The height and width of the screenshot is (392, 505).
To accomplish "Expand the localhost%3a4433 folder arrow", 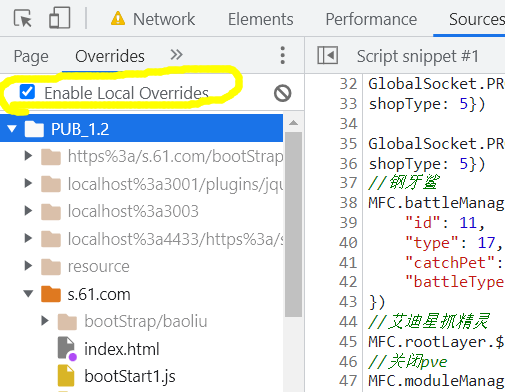I will [x=29, y=238].
